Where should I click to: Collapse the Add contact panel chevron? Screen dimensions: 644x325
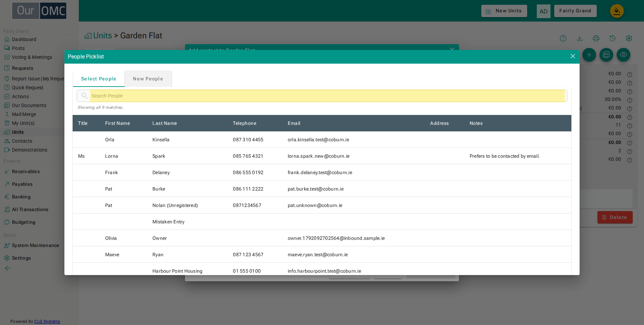[452, 49]
